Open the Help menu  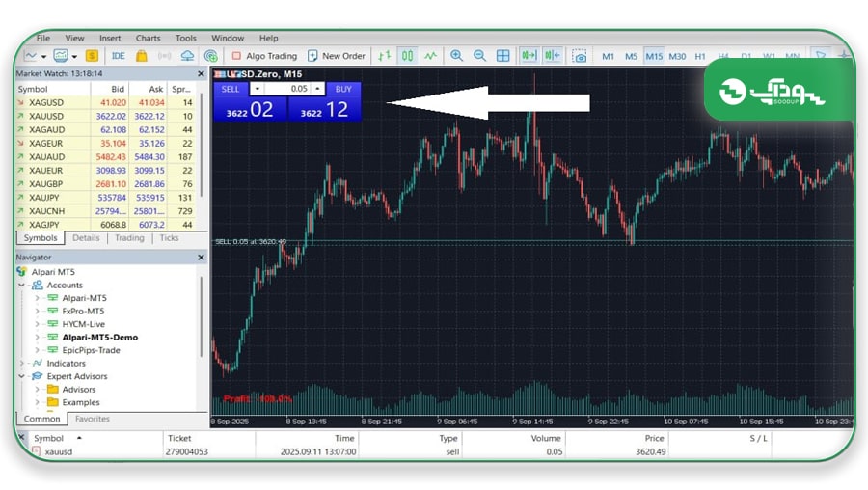[268, 38]
